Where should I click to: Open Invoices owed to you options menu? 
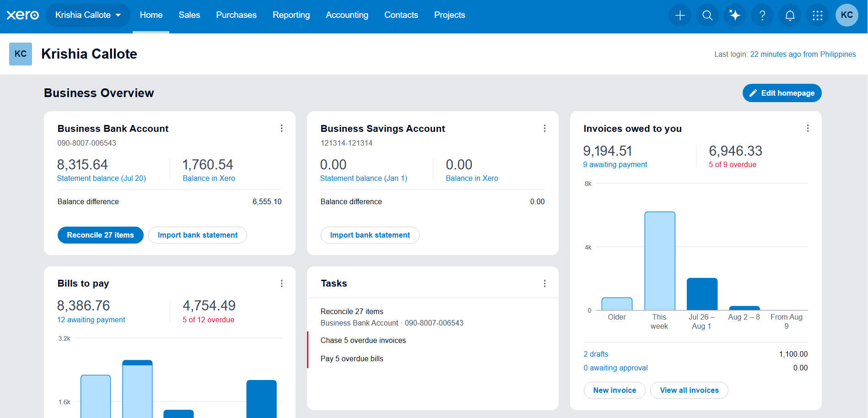coord(808,129)
